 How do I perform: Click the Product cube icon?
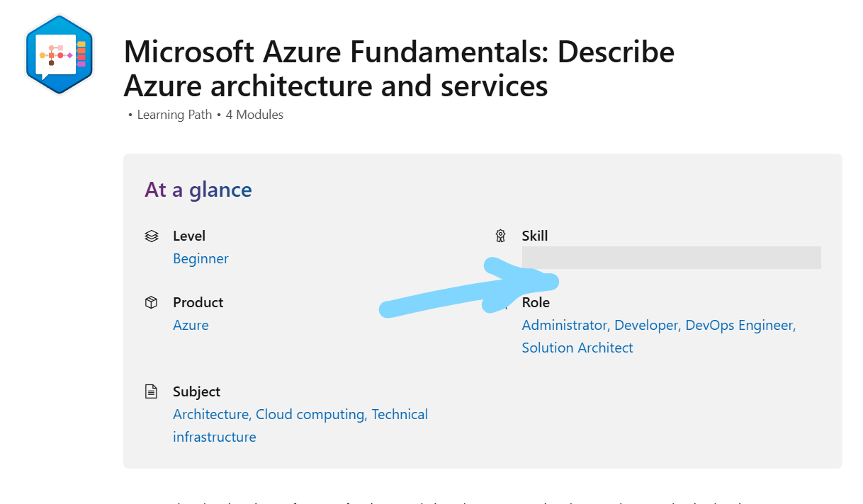coord(151,303)
